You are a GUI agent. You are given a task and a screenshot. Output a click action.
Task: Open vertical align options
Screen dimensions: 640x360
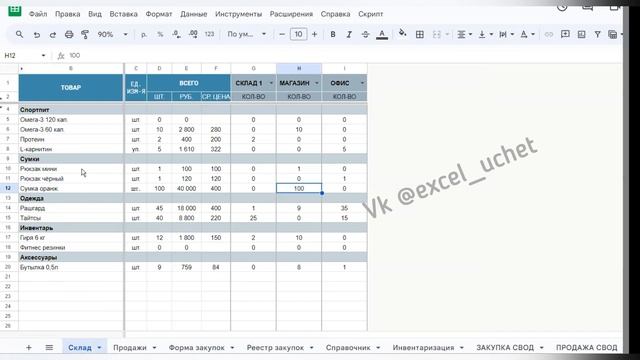[x=485, y=35]
